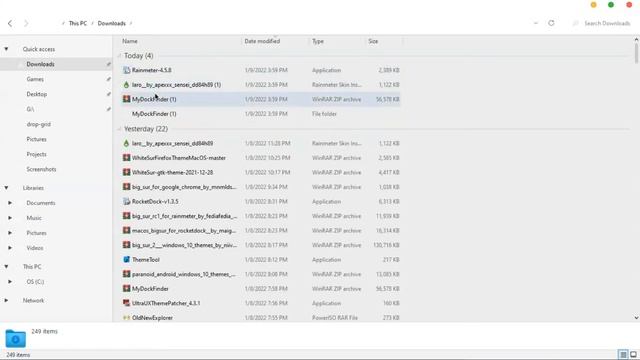Image resolution: width=640 pixels, height=360 pixels.
Task: Open the drop-grid folder in sidebar
Action: (x=39, y=124)
